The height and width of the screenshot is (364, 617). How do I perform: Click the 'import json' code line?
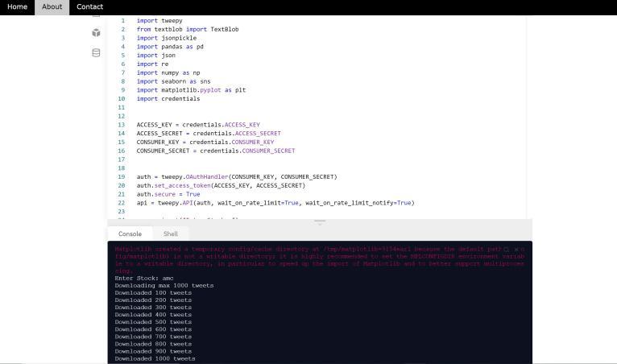(155, 55)
